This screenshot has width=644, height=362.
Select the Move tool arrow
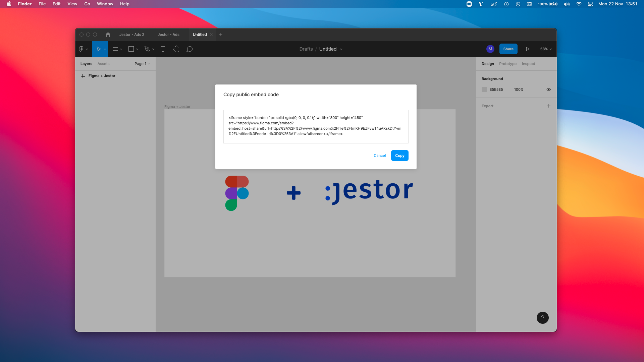(99, 49)
